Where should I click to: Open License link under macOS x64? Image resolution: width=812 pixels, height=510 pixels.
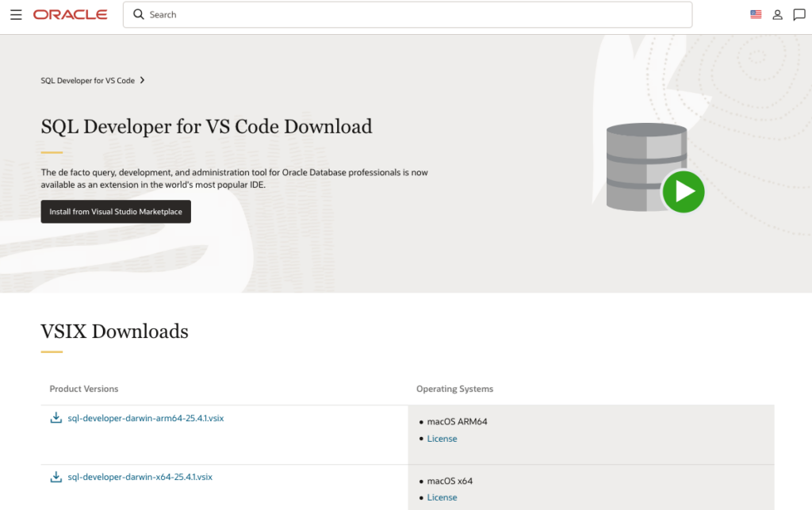(442, 497)
